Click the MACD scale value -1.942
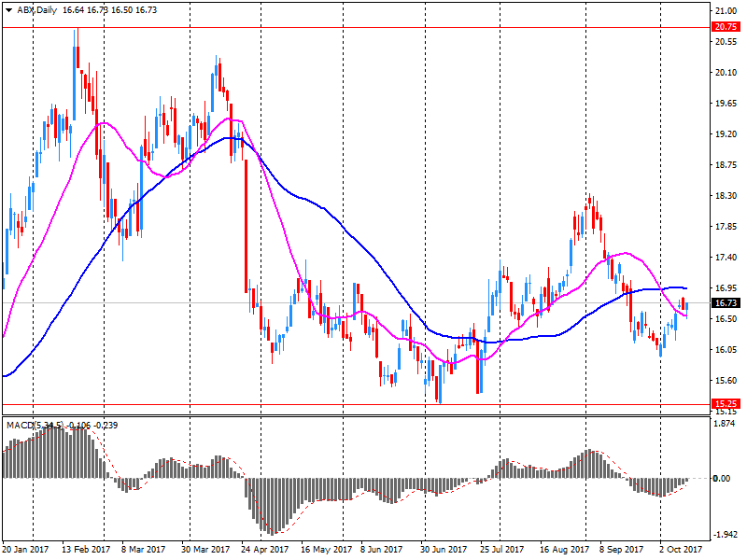This screenshot has height=560, width=747. pyautogui.click(x=726, y=535)
